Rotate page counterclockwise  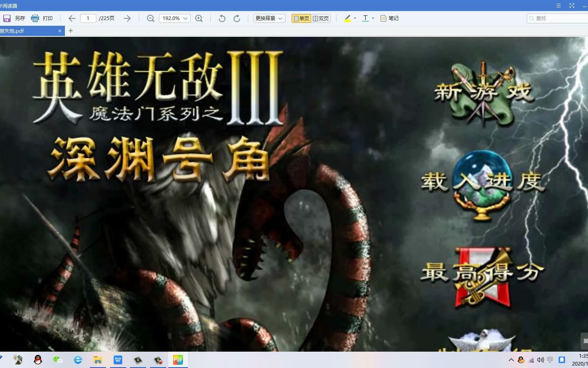tap(222, 18)
